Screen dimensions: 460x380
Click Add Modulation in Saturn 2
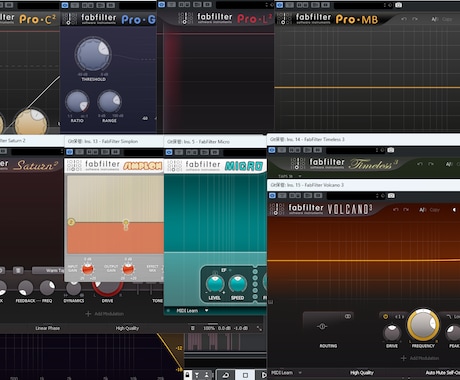point(105,314)
